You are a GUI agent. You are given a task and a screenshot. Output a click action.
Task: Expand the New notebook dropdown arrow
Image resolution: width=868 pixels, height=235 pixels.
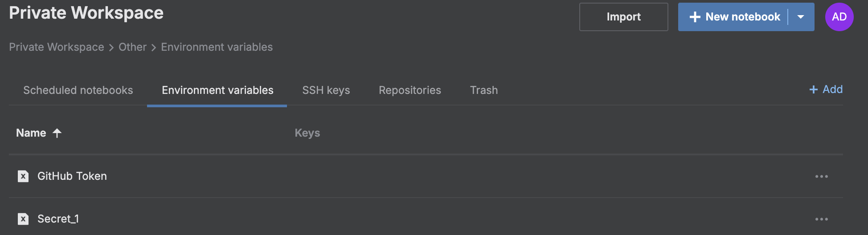[x=801, y=17]
